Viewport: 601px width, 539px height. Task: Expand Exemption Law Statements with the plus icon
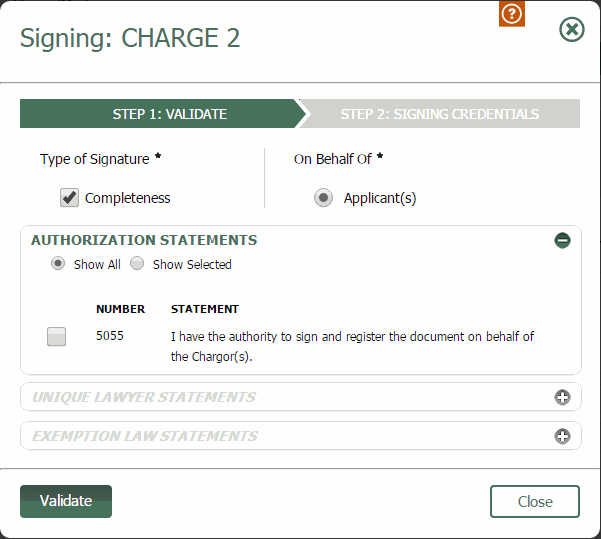click(x=562, y=436)
